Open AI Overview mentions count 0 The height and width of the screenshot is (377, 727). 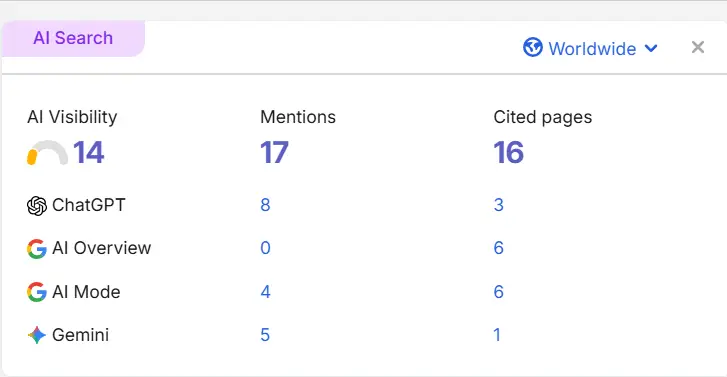(x=265, y=248)
